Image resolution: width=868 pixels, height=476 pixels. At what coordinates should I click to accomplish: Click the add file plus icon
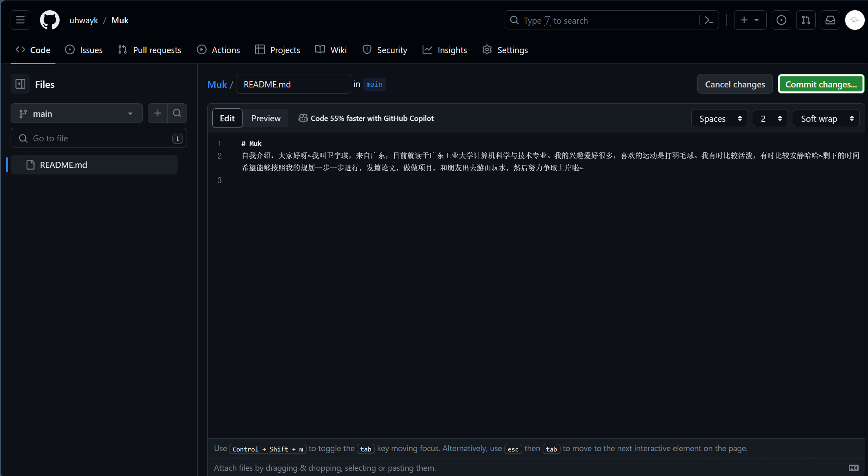(x=158, y=113)
